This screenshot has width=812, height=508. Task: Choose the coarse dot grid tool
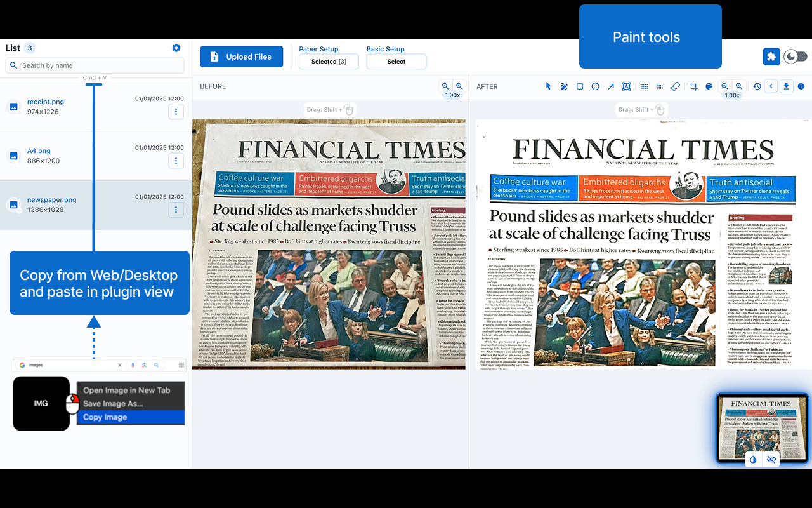point(645,86)
